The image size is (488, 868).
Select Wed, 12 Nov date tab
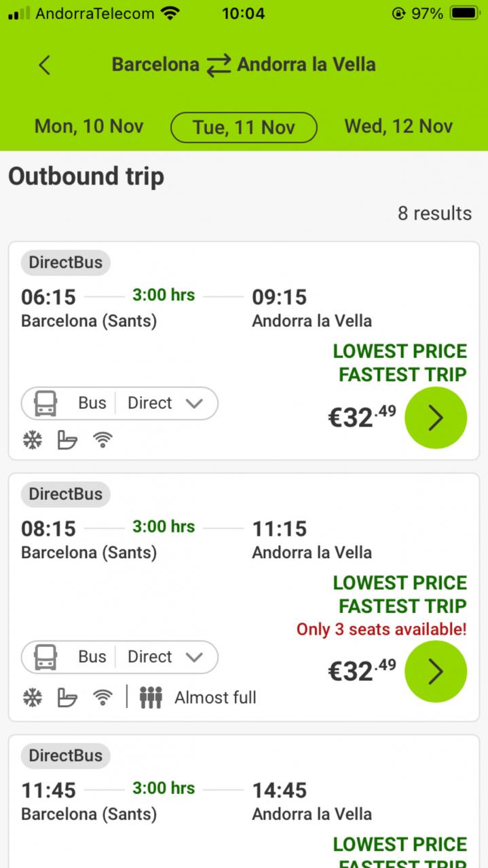(398, 126)
